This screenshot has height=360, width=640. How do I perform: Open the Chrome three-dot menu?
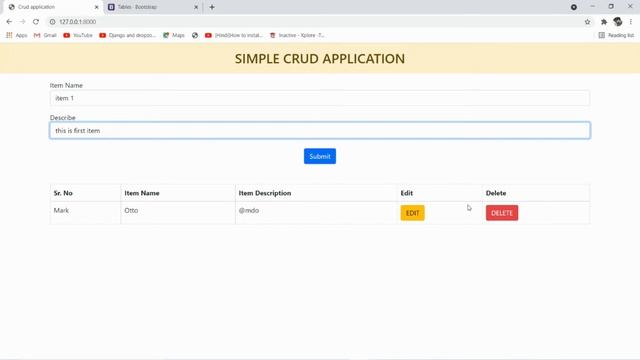pos(631,22)
